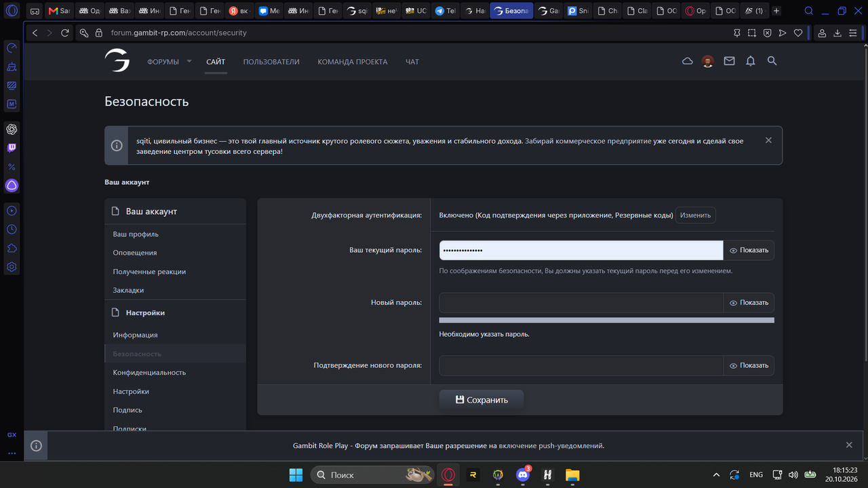Open forum notifications bell
Screen dimensions: 868x488
[751, 61]
